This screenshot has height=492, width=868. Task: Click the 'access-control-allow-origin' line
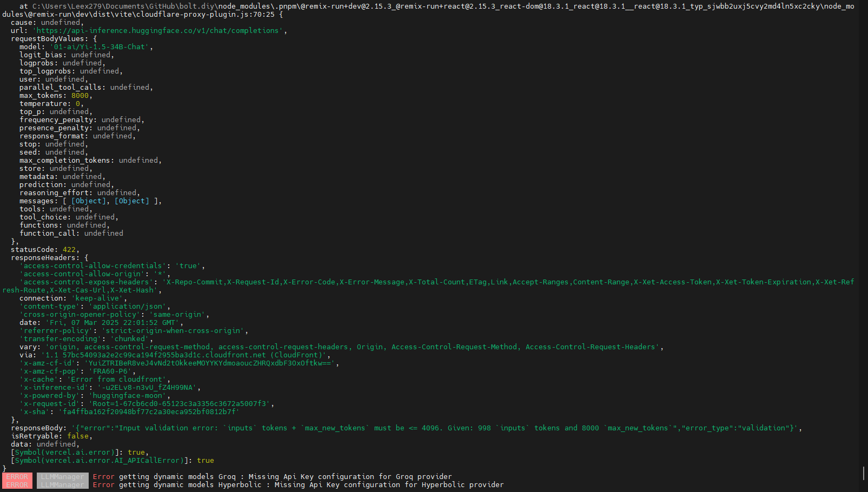coord(95,274)
